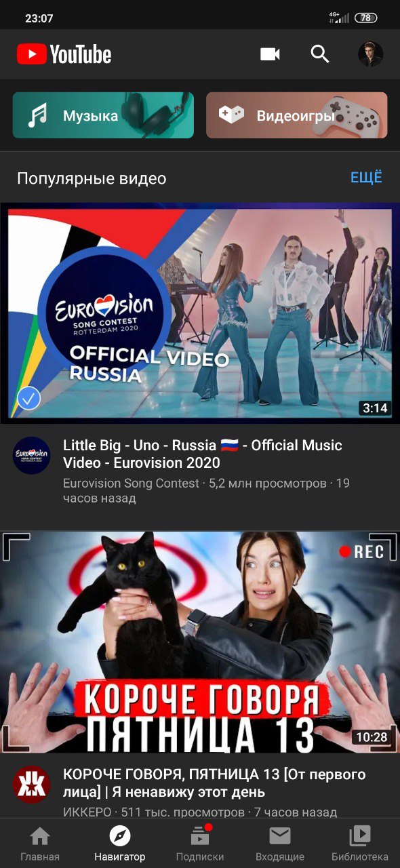Open the Little Big - Uno video title

point(203,454)
